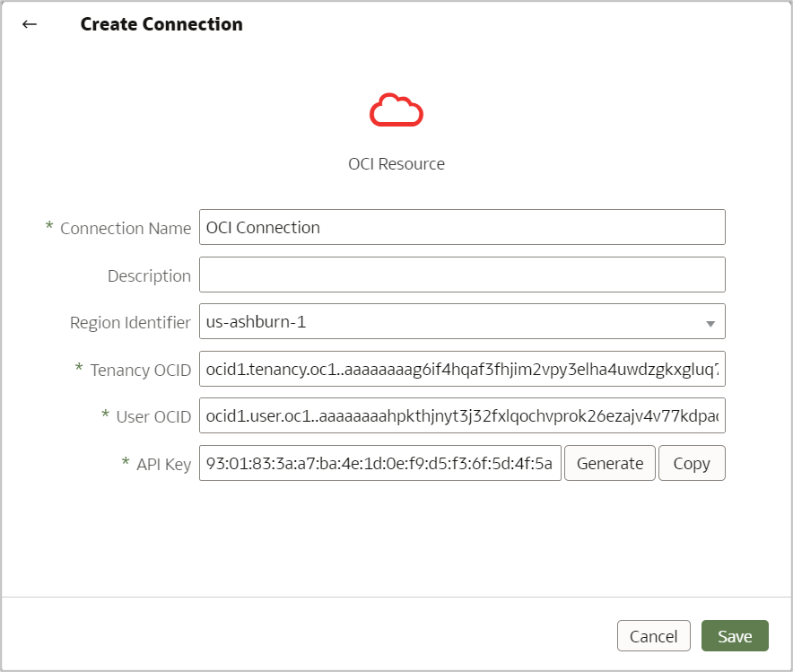793x672 pixels.
Task: Focus the Connection Name input field
Action: coord(461,227)
